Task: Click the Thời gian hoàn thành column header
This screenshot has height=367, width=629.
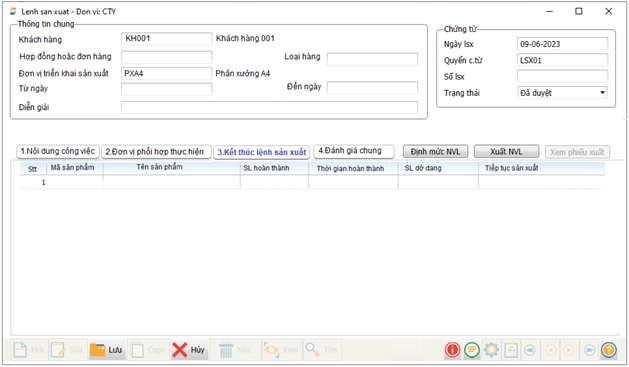Action: tap(353, 168)
